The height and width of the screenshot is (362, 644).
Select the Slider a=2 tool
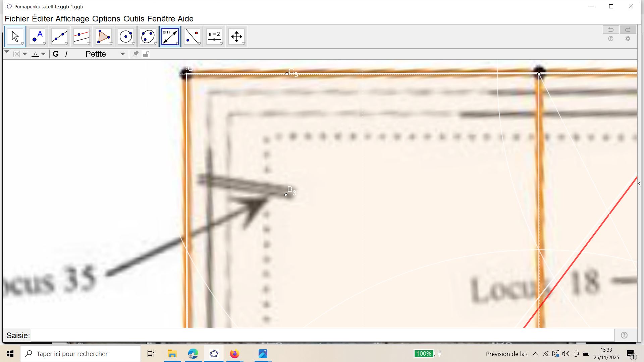(x=214, y=36)
